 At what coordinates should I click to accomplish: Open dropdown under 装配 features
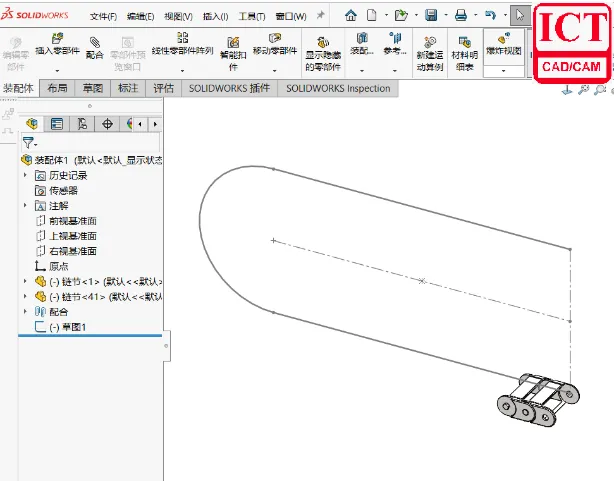(x=362, y=71)
